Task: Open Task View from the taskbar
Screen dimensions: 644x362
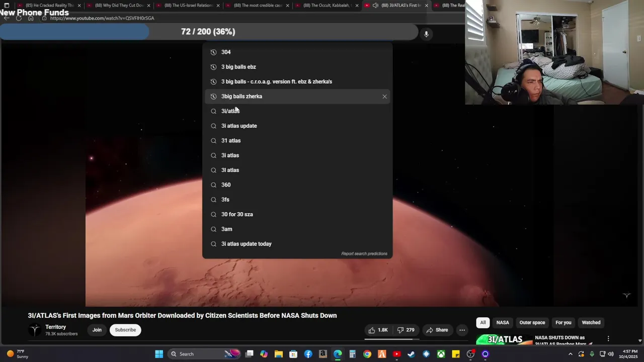Action: pos(249,354)
